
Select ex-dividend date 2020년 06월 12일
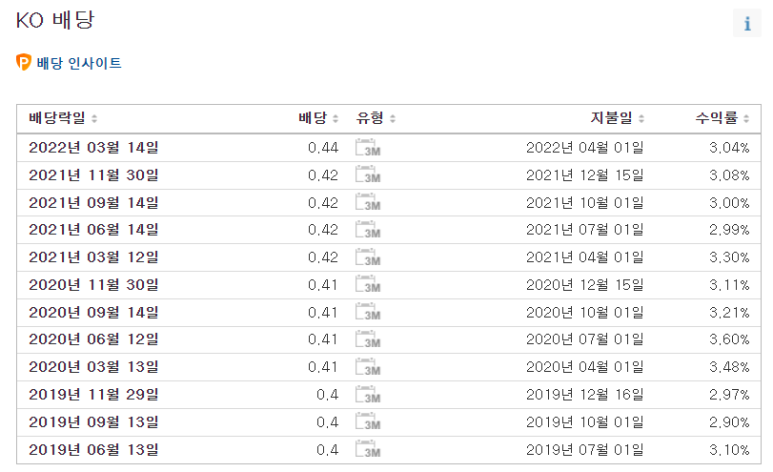pyautogui.click(x=94, y=340)
